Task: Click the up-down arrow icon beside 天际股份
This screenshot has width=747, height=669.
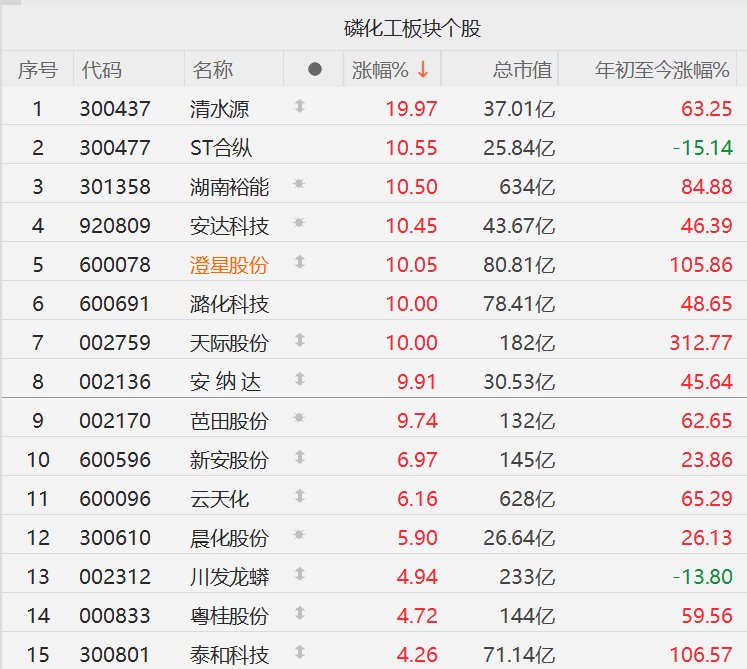Action: [x=299, y=341]
